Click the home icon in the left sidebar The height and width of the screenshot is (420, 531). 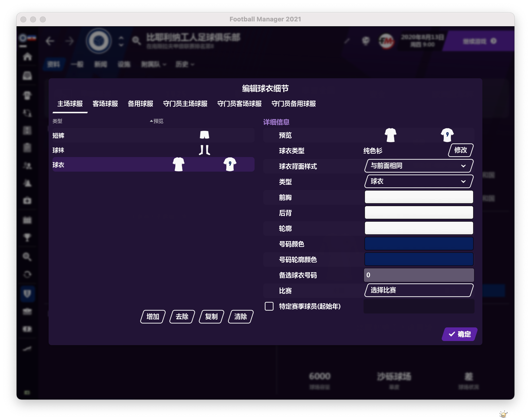point(27,57)
